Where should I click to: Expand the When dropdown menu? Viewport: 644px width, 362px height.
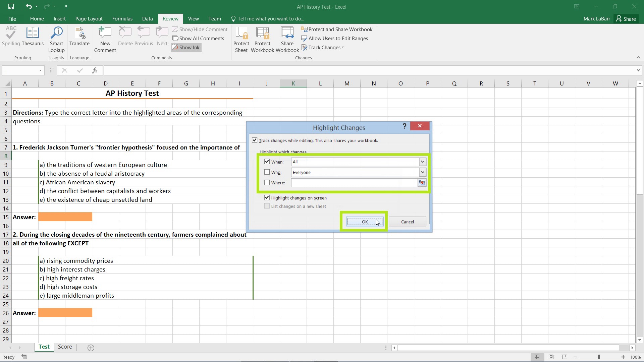(422, 161)
